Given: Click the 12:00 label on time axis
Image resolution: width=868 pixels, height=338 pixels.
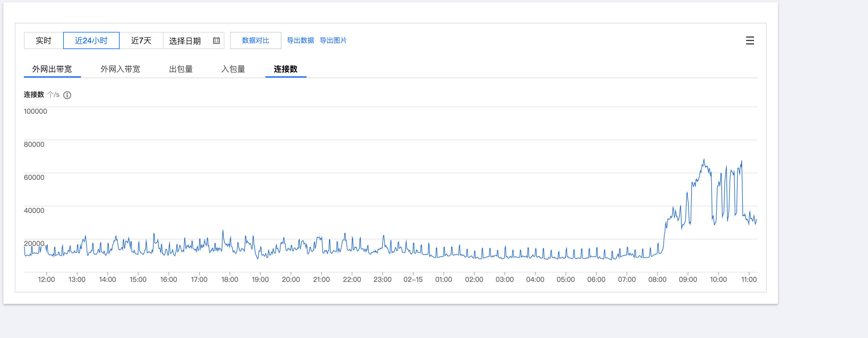Looking at the screenshot, I should tap(46, 279).
